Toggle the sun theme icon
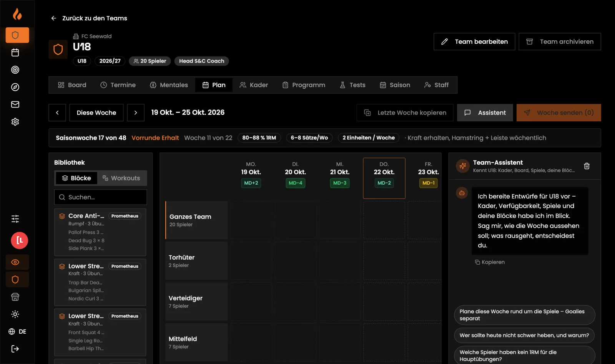Viewport: 615px width, 364px height. point(15,314)
